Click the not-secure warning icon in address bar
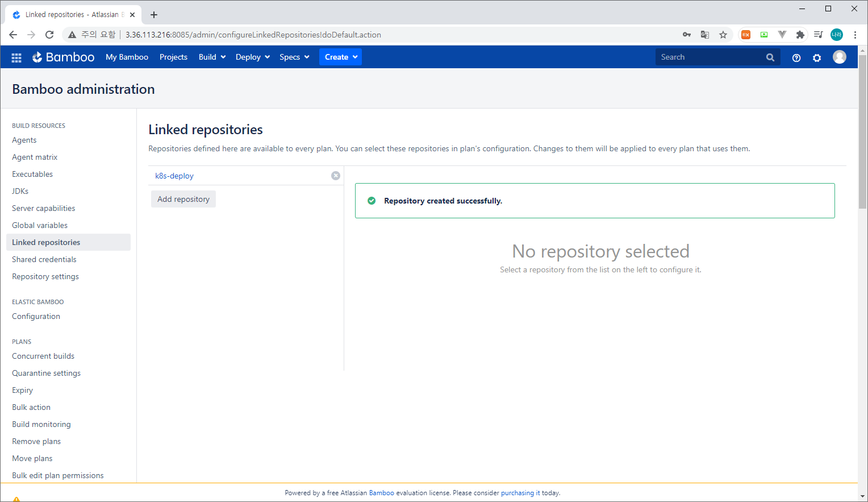868x502 pixels. (x=72, y=35)
